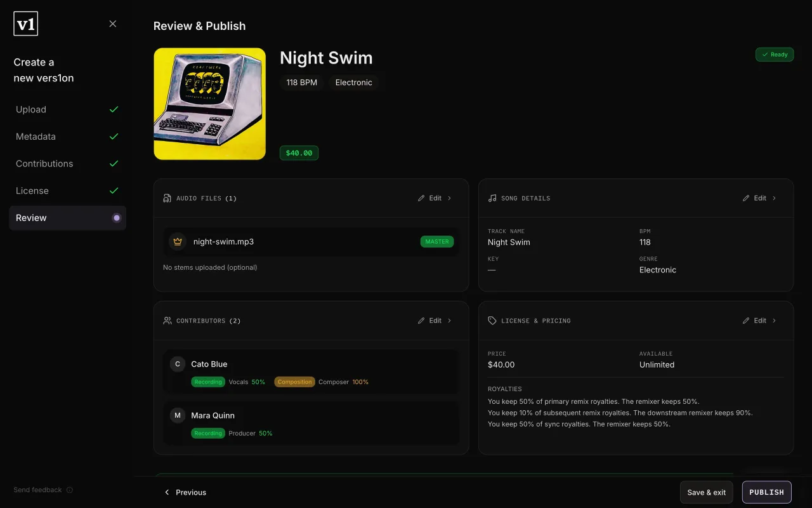Click the chevron beside Audio Files Edit
This screenshot has height=508, width=812.
click(450, 198)
